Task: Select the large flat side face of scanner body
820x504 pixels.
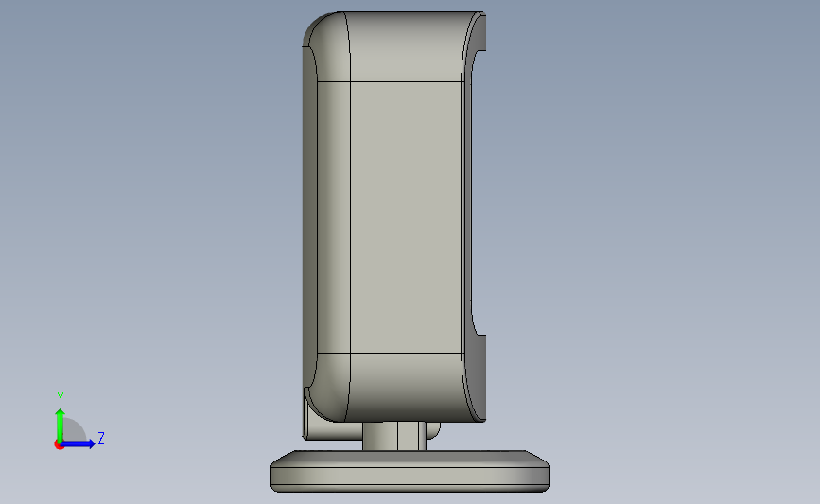Action: point(406,217)
